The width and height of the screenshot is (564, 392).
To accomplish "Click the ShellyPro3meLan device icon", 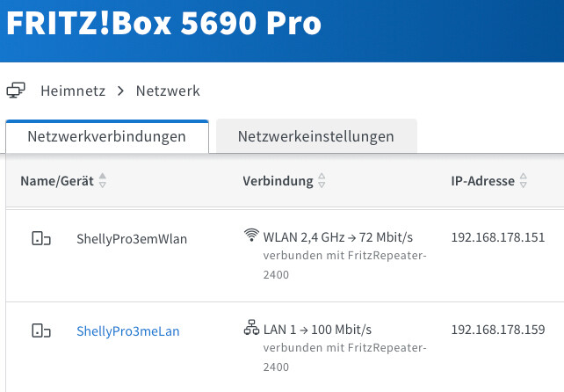I will pyautogui.click(x=41, y=331).
